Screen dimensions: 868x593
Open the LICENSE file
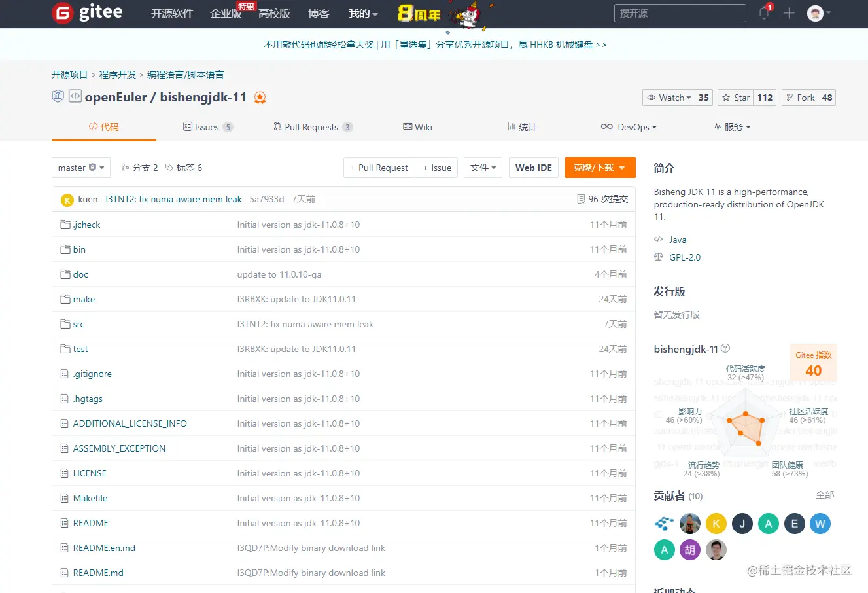(90, 473)
